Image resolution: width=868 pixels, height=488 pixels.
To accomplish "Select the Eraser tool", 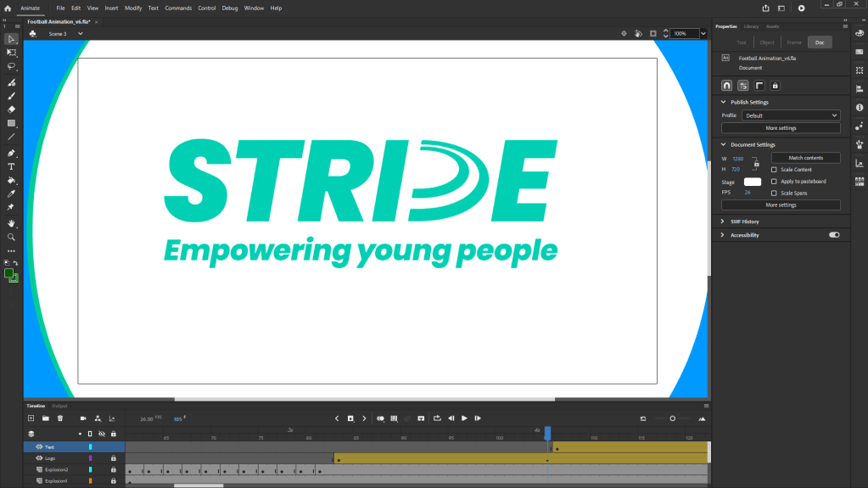I will [11, 109].
